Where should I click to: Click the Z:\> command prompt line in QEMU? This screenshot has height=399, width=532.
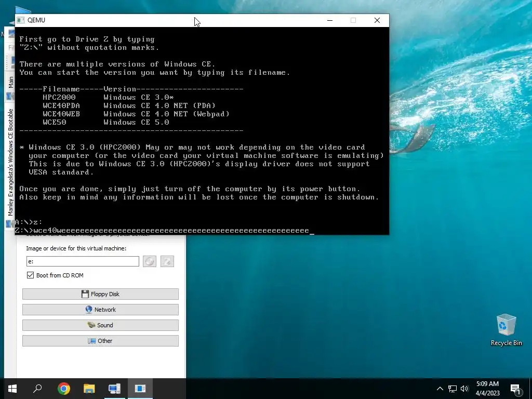[165, 231]
